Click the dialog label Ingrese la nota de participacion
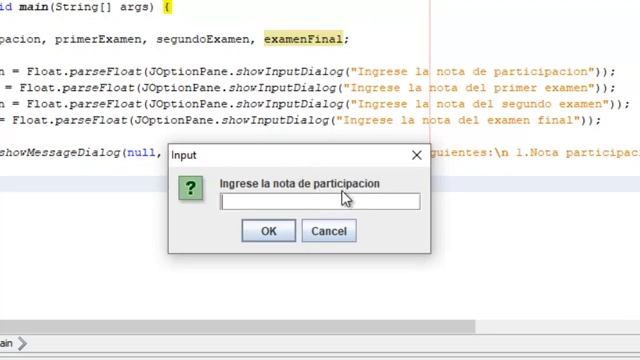This screenshot has height=360, width=640. pos(300,184)
